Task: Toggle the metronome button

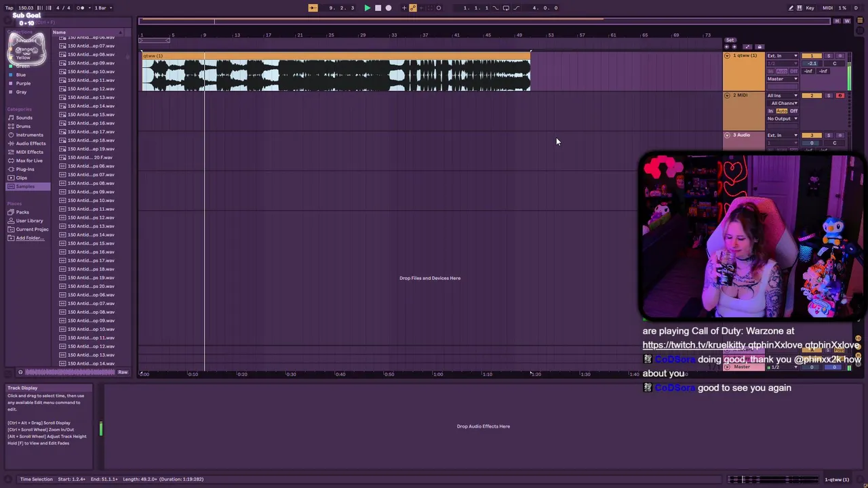Action: [80, 8]
